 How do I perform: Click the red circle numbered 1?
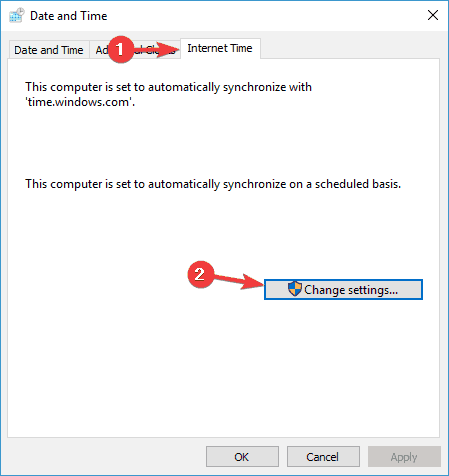click(120, 49)
